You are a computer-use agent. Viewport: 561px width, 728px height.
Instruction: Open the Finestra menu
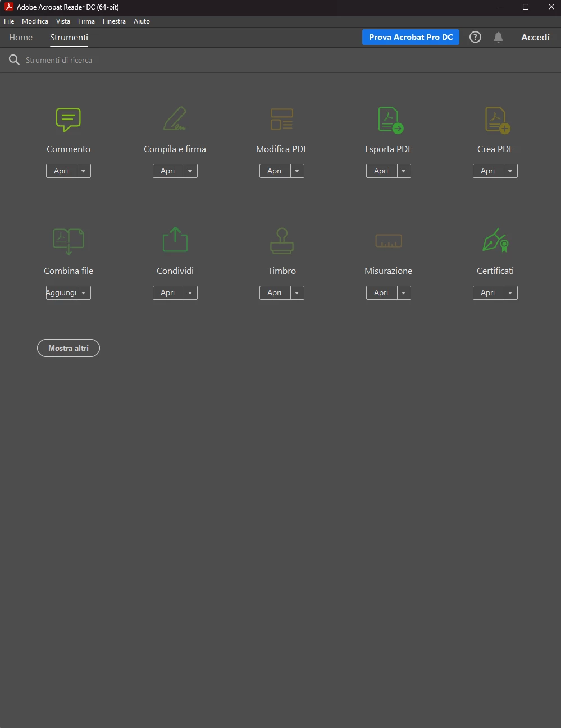pos(114,21)
